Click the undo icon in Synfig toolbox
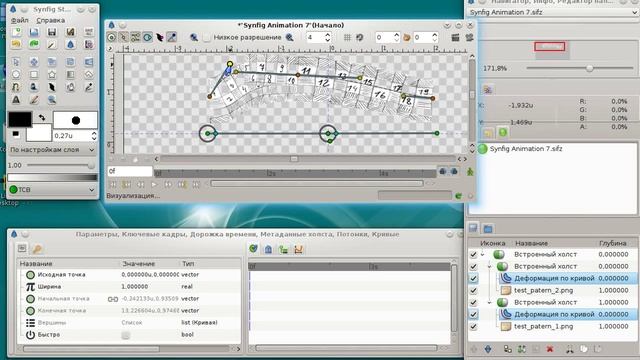Image resolution: width=640 pixels, height=360 pixels. click(x=16, y=44)
